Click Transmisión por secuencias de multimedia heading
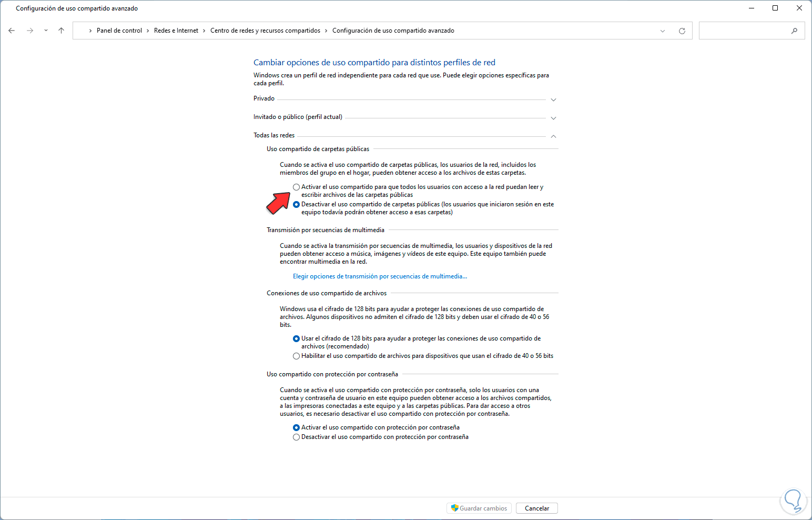Image resolution: width=812 pixels, height=520 pixels. 326,230
